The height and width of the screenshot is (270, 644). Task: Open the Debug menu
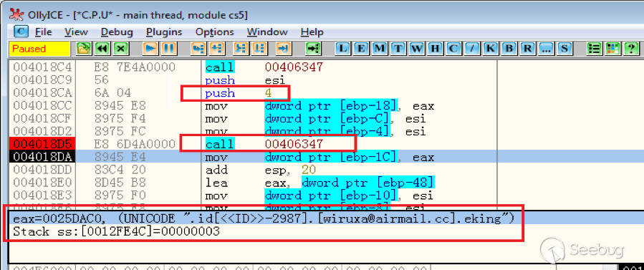[x=117, y=32]
